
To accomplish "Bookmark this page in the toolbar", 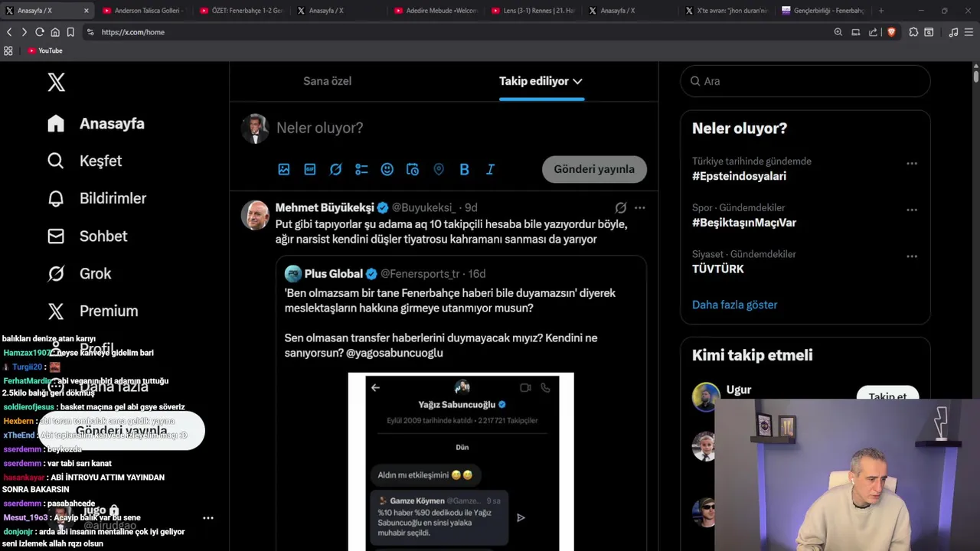I will [70, 32].
